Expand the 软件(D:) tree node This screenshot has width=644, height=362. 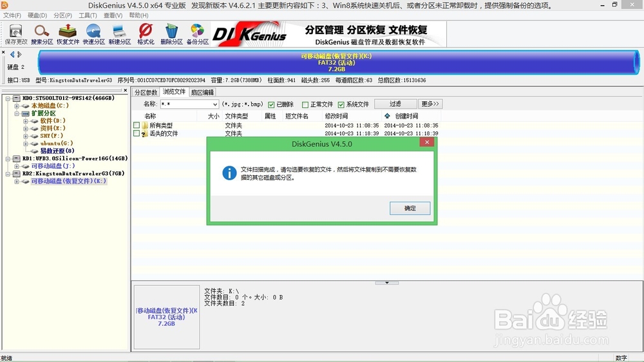coord(26,121)
